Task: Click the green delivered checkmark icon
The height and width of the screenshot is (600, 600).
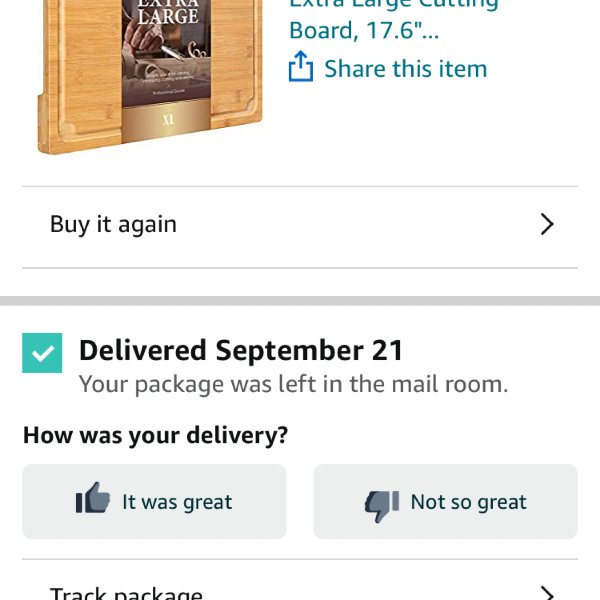Action: [x=42, y=353]
